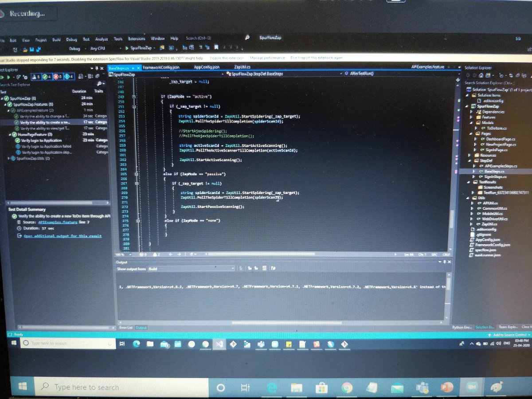Viewport: 532px width, 399px height.
Task: Expand the SpurFlowZap.Utils test node
Action: coord(9,158)
